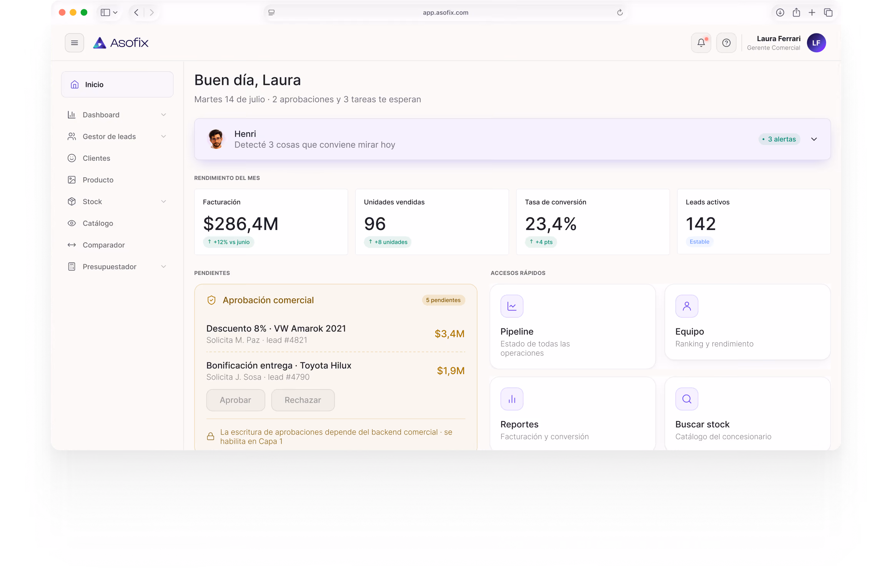Open the Equipo quick access card

click(747, 322)
